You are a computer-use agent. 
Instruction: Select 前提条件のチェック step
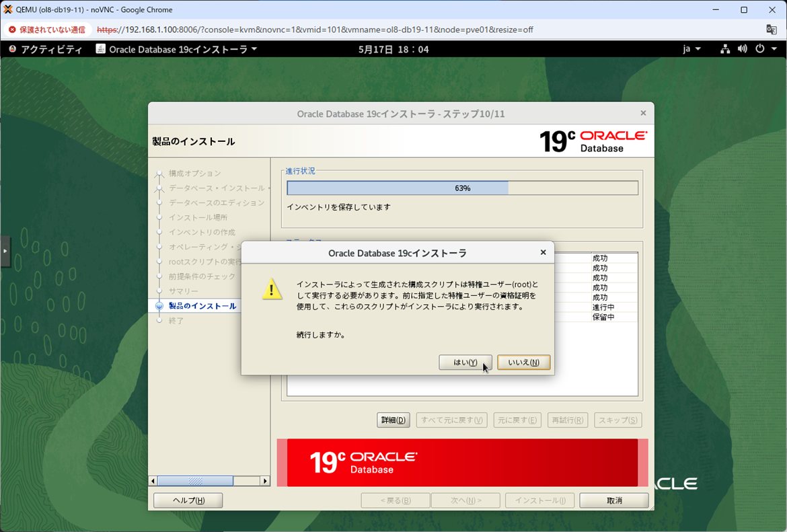(x=202, y=276)
